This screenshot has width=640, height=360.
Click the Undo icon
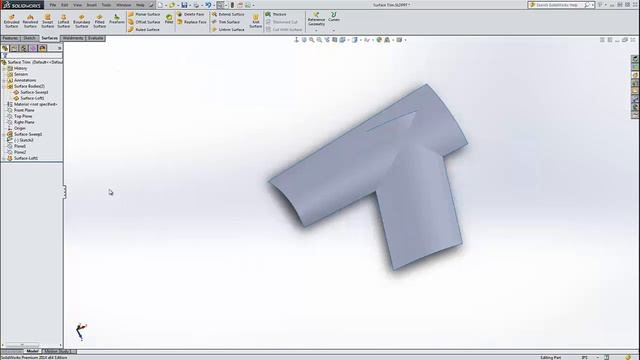tap(208, 5)
